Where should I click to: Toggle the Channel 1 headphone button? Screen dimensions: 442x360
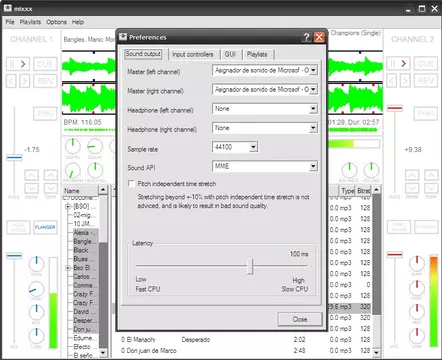tap(18, 227)
